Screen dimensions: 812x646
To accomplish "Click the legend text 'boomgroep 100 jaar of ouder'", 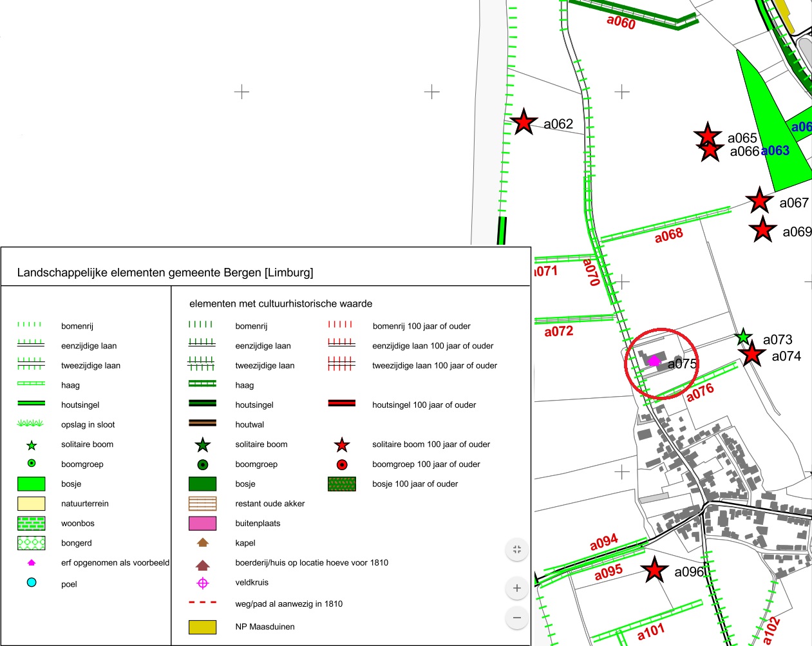I will coord(426,464).
